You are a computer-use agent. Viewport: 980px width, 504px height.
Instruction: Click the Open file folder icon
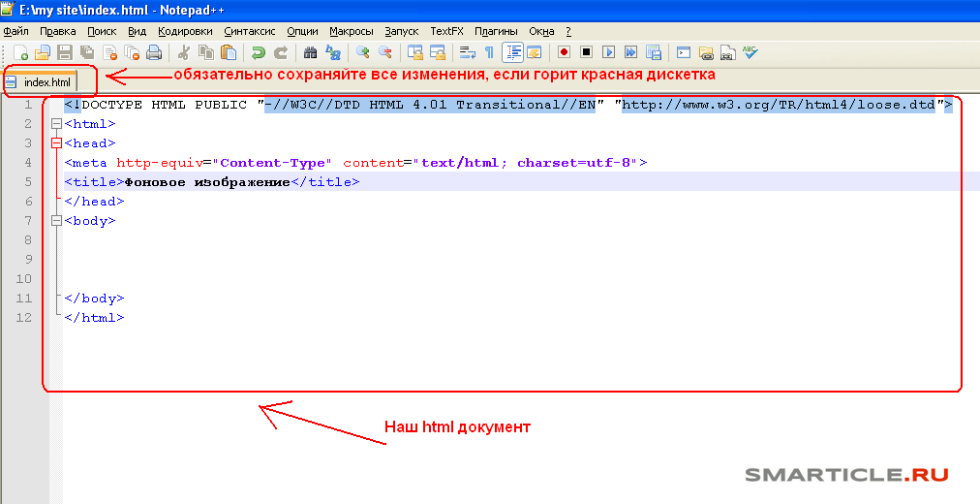click(43, 52)
